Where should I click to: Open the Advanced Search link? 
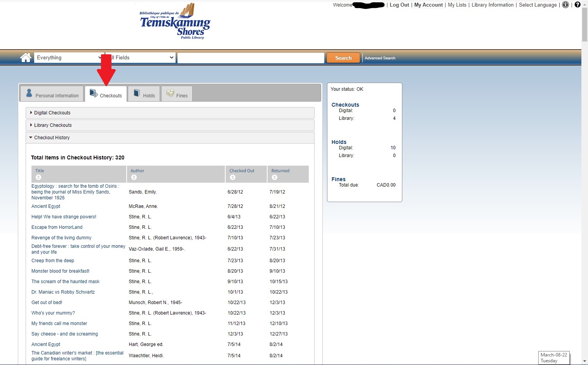tap(380, 58)
